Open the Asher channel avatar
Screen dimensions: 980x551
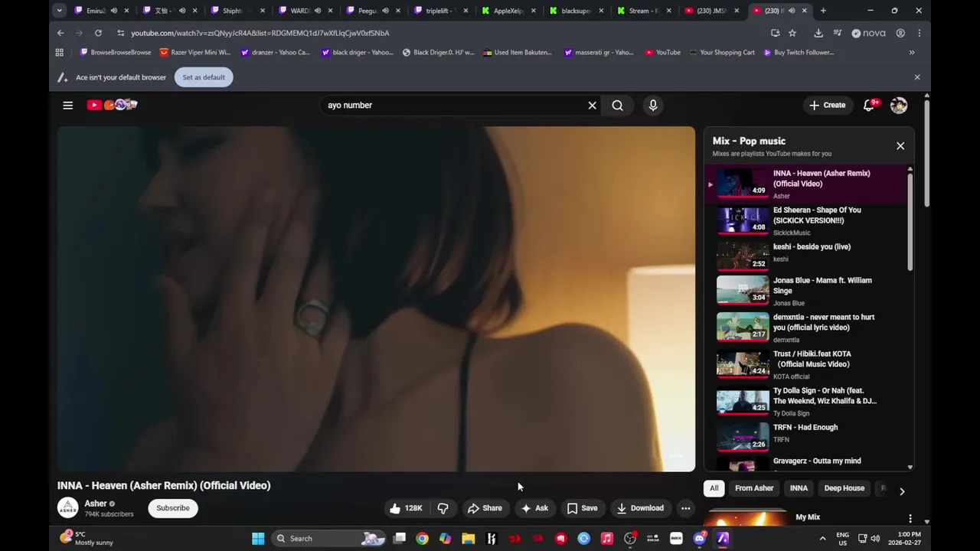(x=67, y=507)
